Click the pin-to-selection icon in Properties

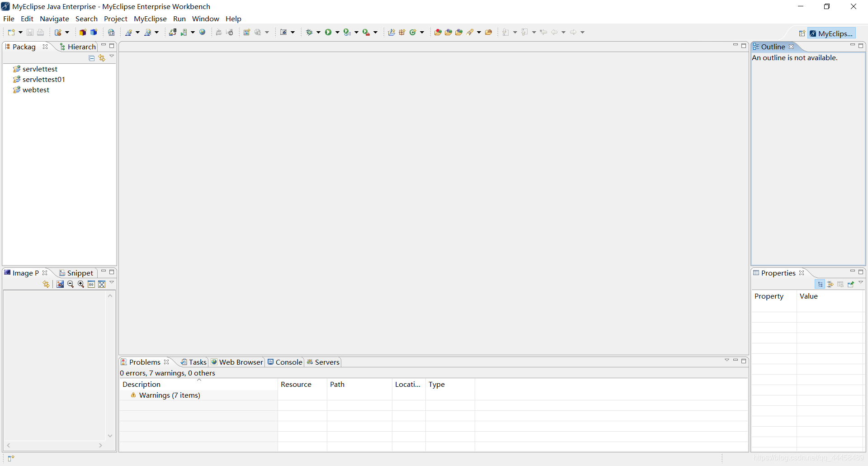pyautogui.click(x=851, y=284)
